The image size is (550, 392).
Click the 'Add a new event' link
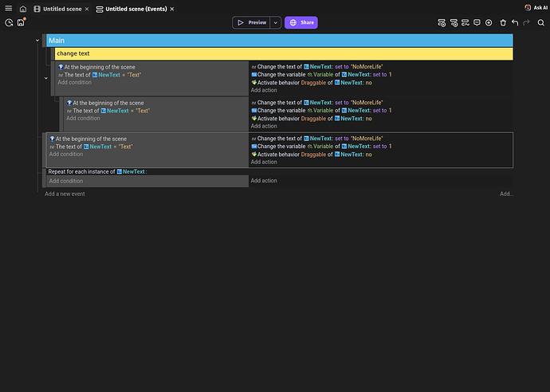tap(65, 194)
